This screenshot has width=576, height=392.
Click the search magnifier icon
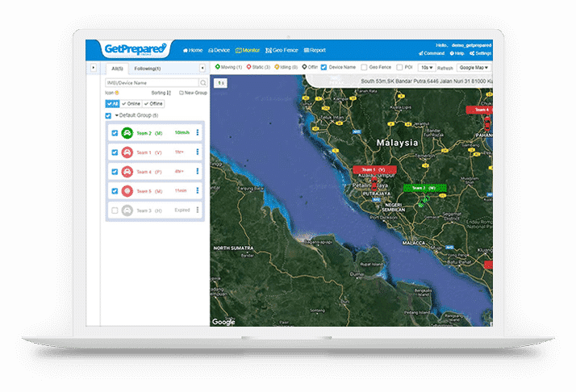click(203, 82)
